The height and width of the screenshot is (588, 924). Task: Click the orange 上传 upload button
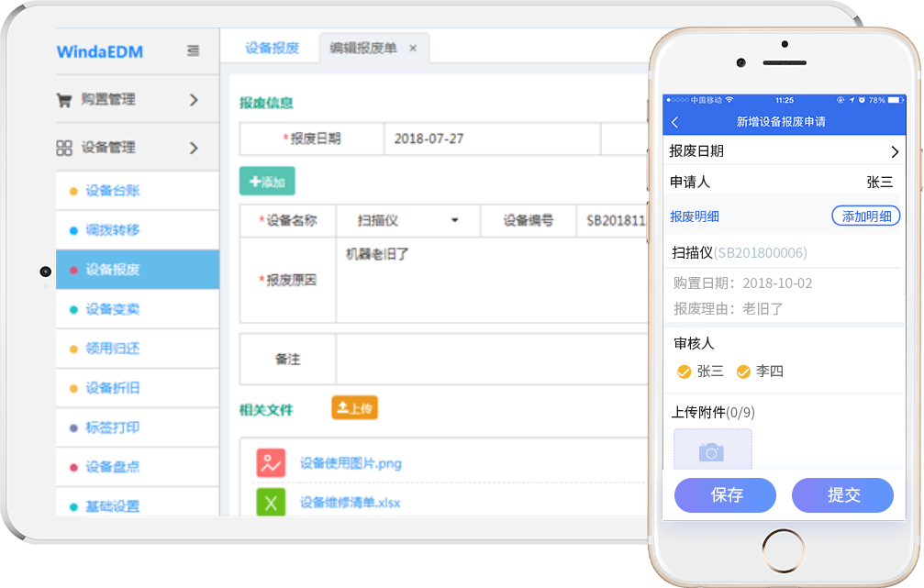[x=354, y=408]
